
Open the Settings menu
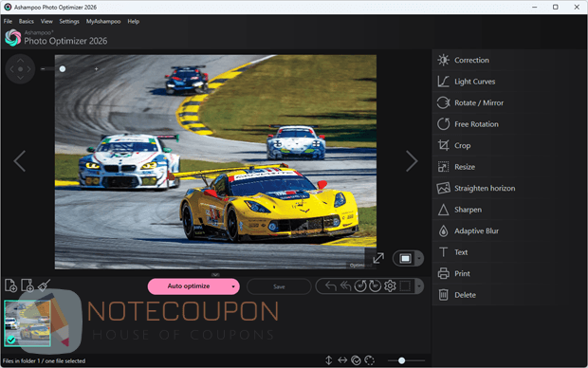pyautogui.click(x=69, y=22)
